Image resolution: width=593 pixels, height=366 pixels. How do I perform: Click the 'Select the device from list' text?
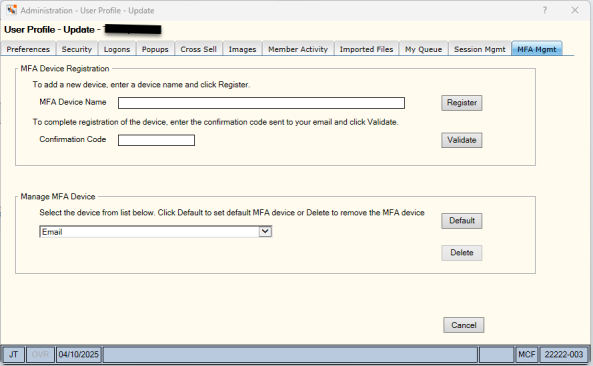(232, 213)
